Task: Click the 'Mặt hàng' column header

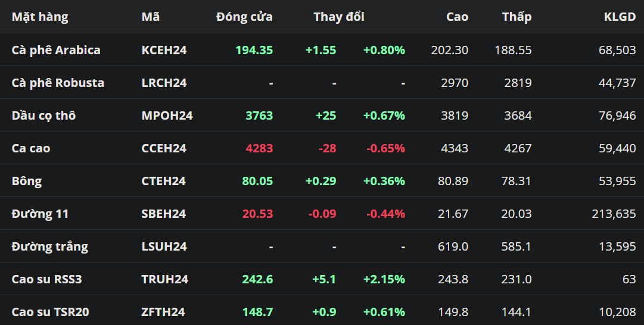Action: click(x=40, y=17)
